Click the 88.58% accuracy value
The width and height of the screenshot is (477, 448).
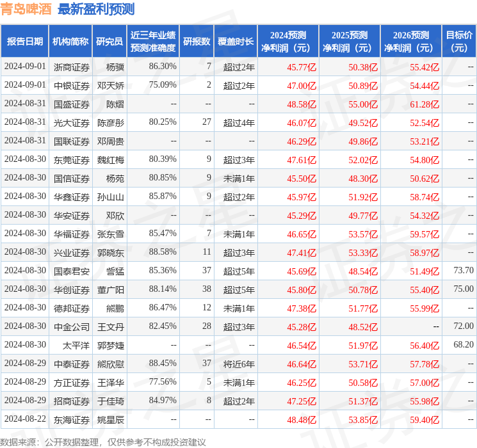pos(163,252)
